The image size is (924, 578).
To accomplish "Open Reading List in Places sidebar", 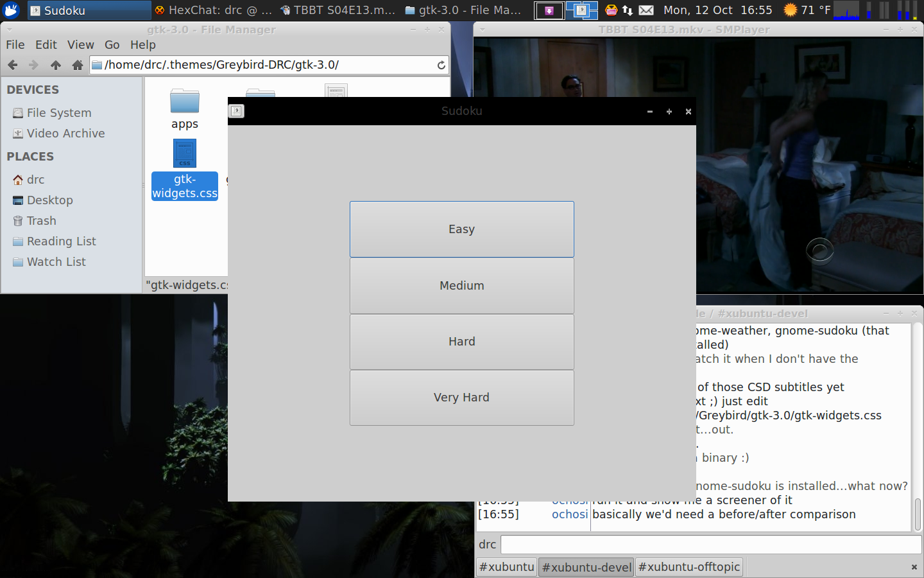I will pos(55,241).
